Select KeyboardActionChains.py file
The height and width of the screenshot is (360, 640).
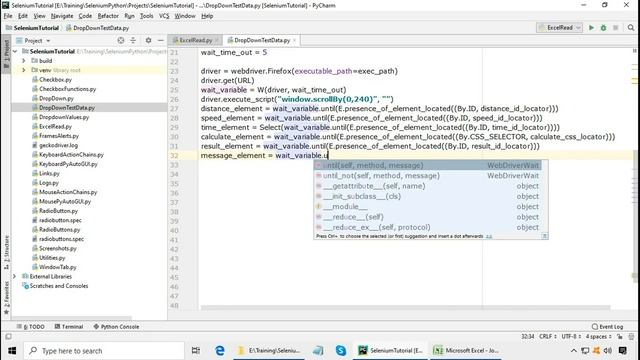pos(67,155)
